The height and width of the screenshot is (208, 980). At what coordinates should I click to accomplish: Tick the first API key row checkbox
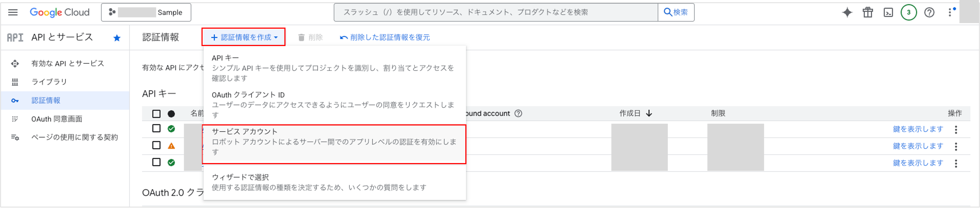156,128
